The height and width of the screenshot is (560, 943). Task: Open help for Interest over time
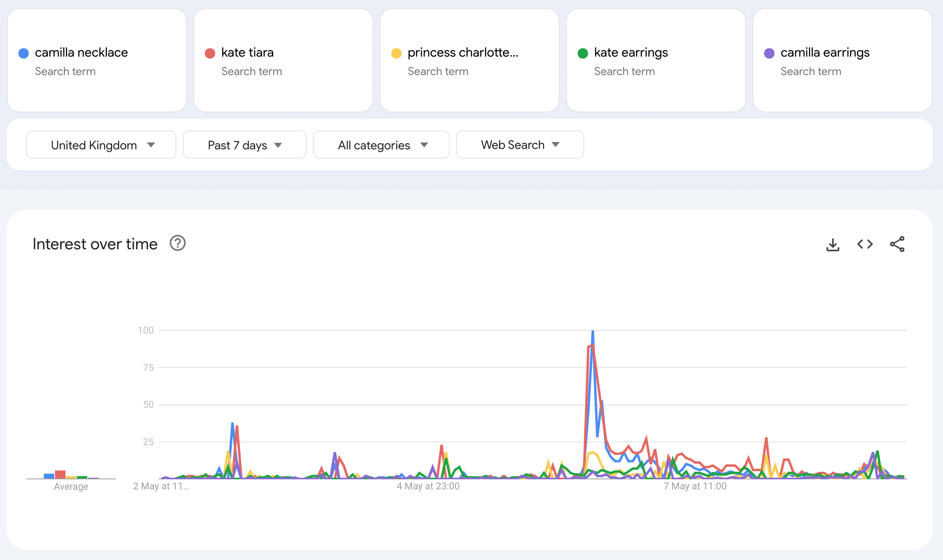(x=178, y=243)
